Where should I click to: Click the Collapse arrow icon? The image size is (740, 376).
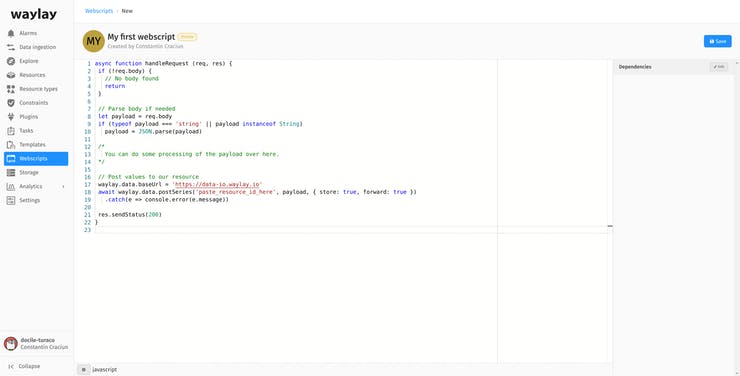tap(11, 367)
